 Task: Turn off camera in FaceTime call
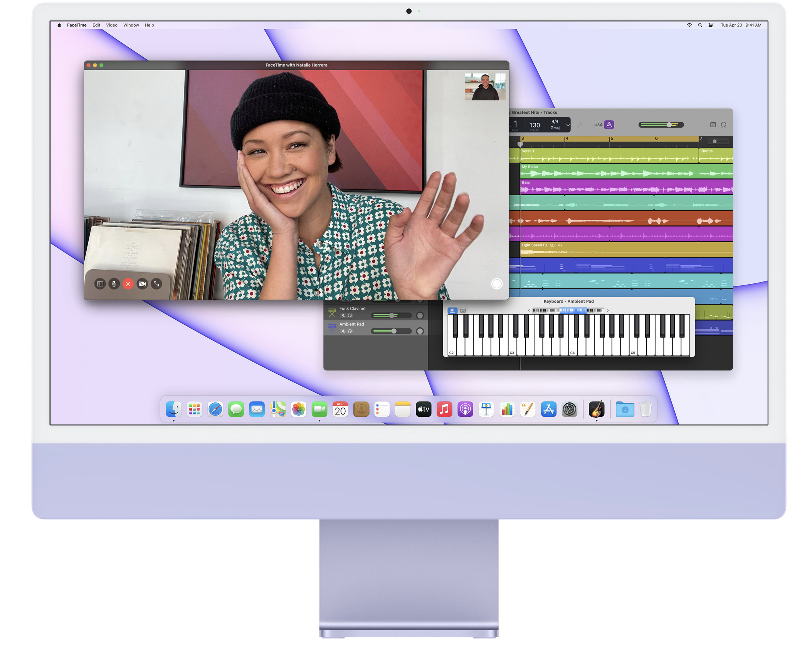coord(142,284)
